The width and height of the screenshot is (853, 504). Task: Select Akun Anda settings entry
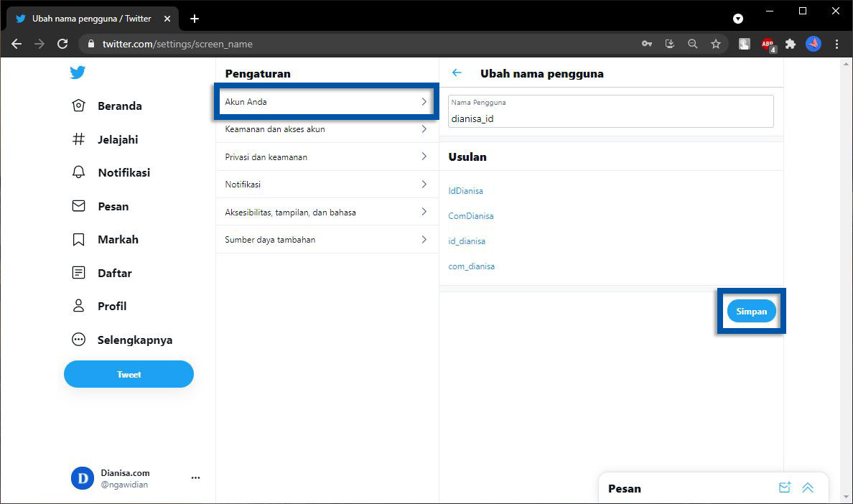click(327, 102)
